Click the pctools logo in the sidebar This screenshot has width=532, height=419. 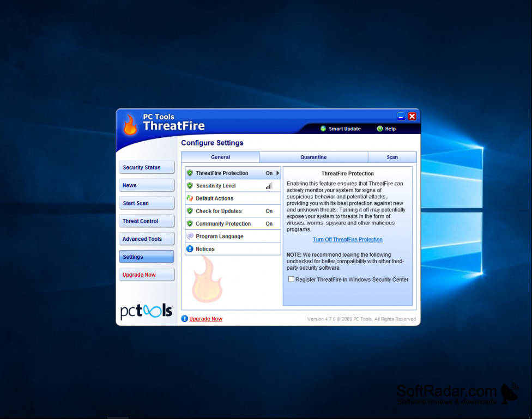(x=147, y=311)
